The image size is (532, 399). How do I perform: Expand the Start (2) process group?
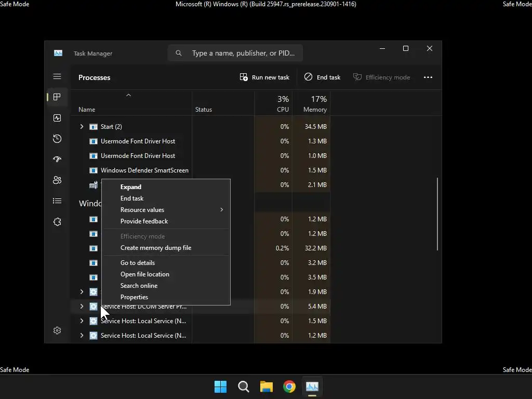82,127
